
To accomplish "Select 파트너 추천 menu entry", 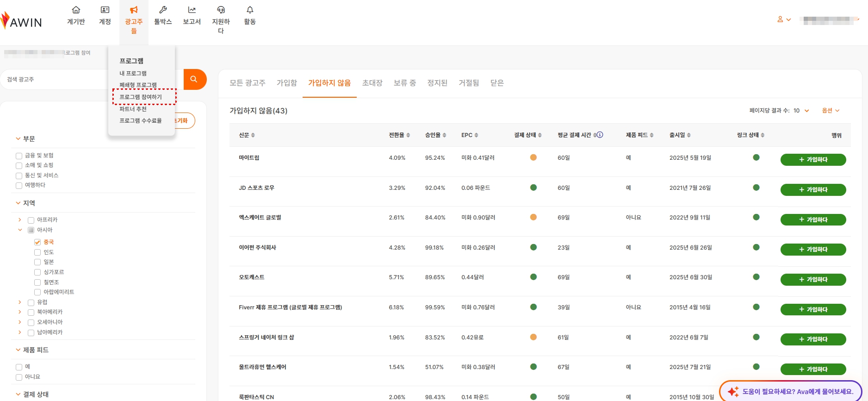I will (x=133, y=109).
